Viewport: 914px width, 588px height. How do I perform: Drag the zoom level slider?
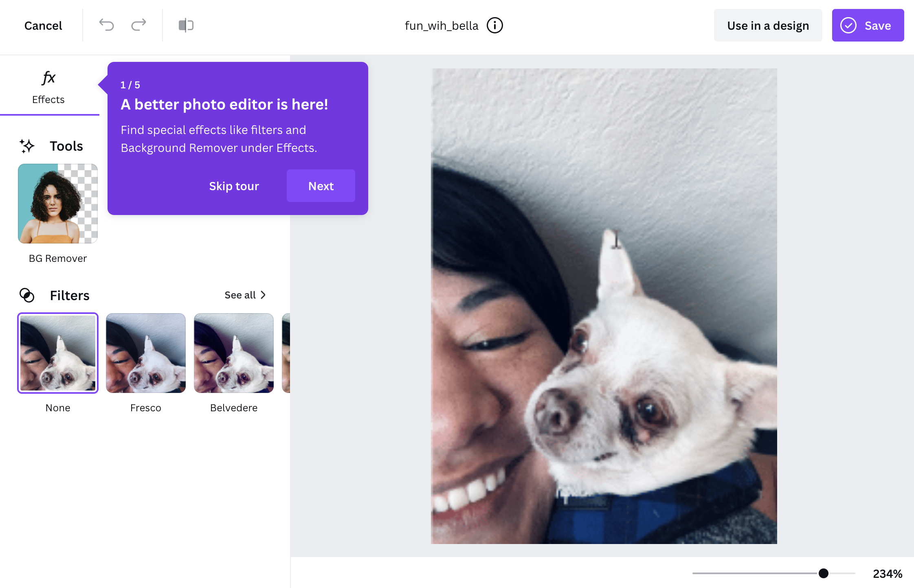click(822, 573)
